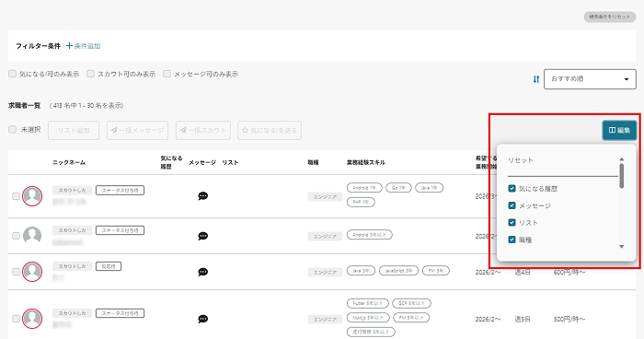Screen dimensions: 644x339
Task: Click the 気になる!を送る button
Action: pos(270,131)
